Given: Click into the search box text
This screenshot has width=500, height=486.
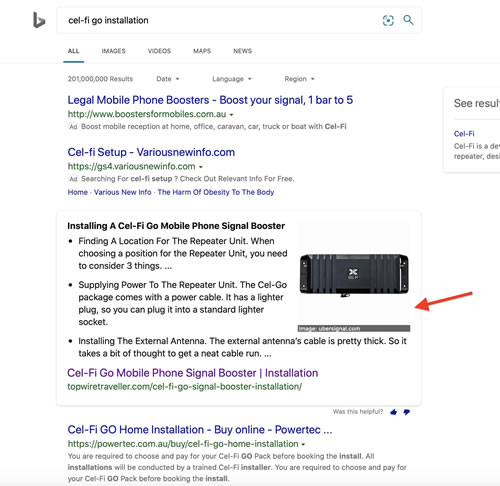Looking at the screenshot, I should 108,20.
